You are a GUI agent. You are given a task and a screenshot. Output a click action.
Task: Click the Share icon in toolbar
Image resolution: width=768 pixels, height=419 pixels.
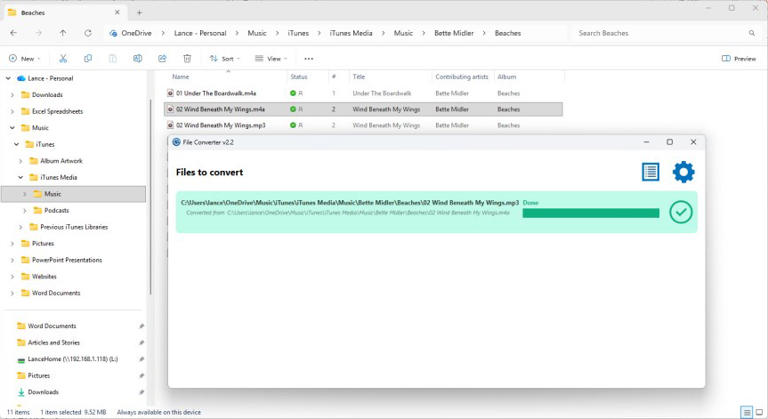tap(162, 58)
